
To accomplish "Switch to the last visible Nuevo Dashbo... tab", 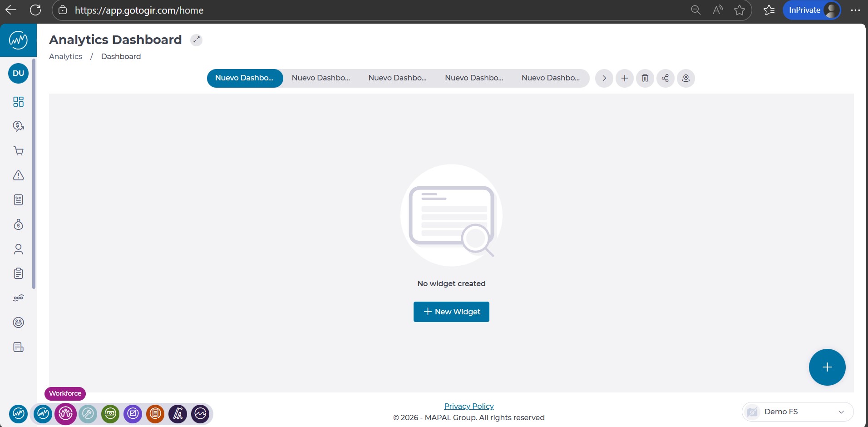I will point(550,78).
